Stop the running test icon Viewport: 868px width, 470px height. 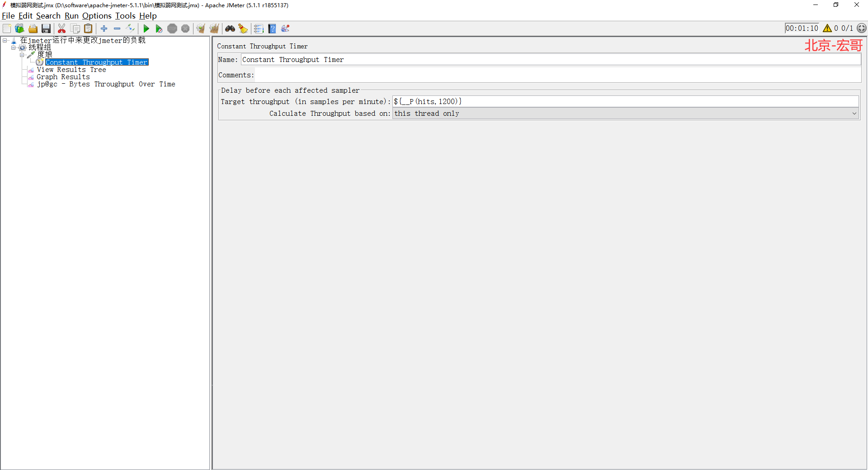coord(172,28)
